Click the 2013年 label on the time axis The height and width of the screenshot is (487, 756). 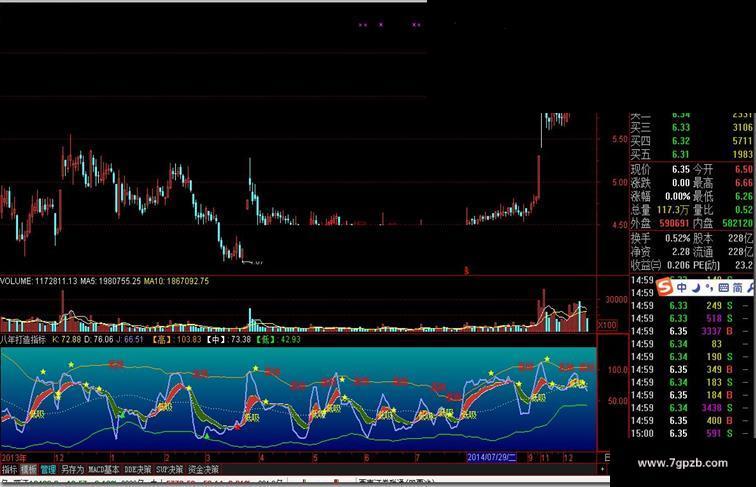click(x=14, y=458)
